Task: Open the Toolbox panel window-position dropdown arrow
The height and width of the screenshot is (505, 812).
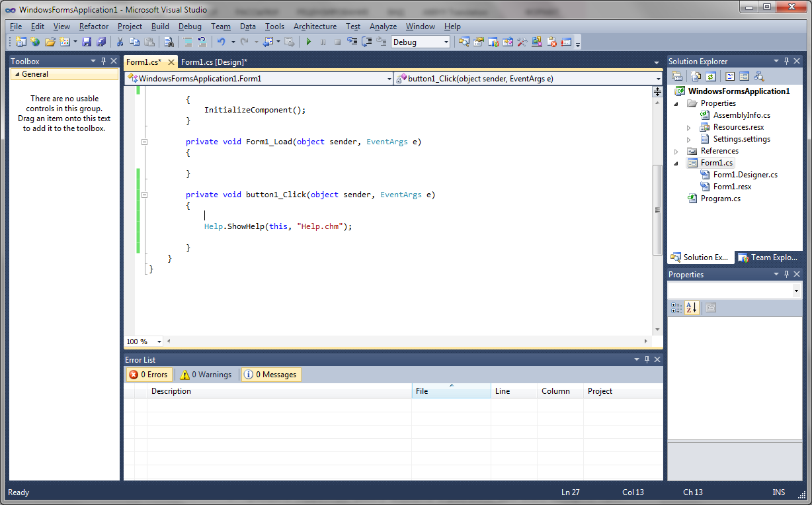Action: click(93, 61)
